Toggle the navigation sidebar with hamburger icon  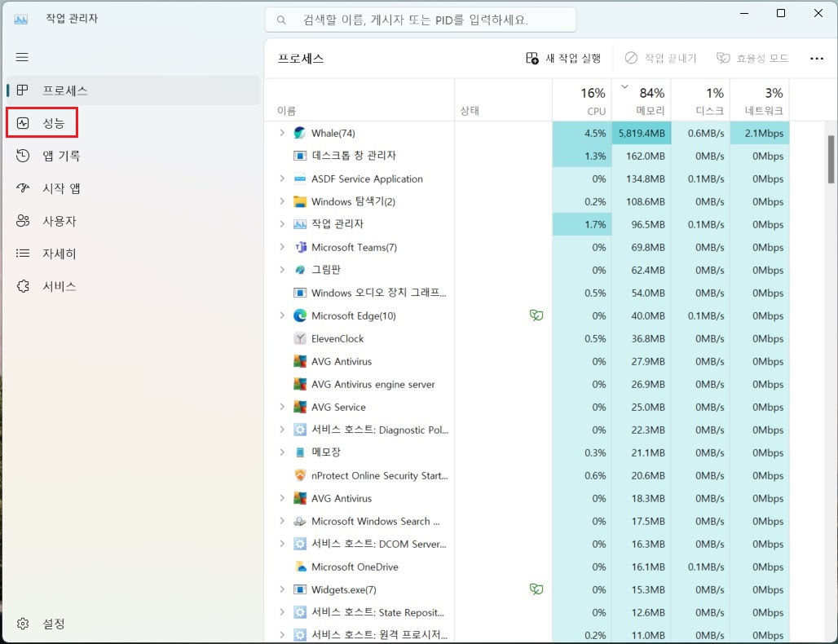point(22,57)
